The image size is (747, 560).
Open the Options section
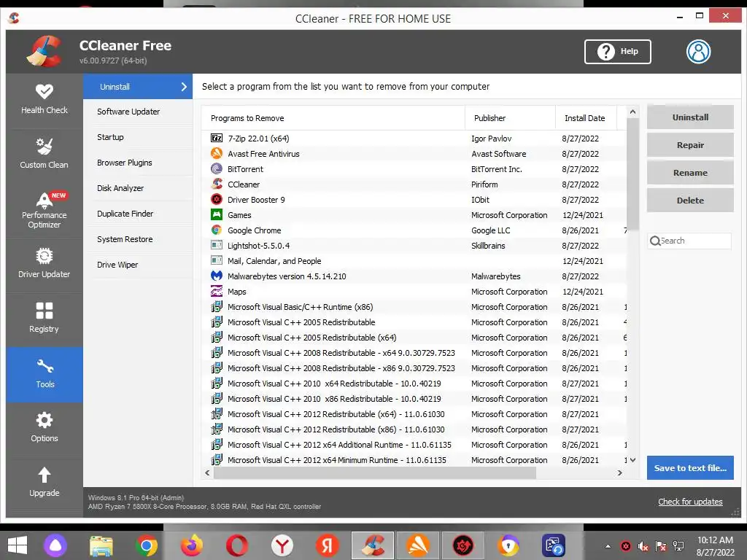(x=44, y=427)
